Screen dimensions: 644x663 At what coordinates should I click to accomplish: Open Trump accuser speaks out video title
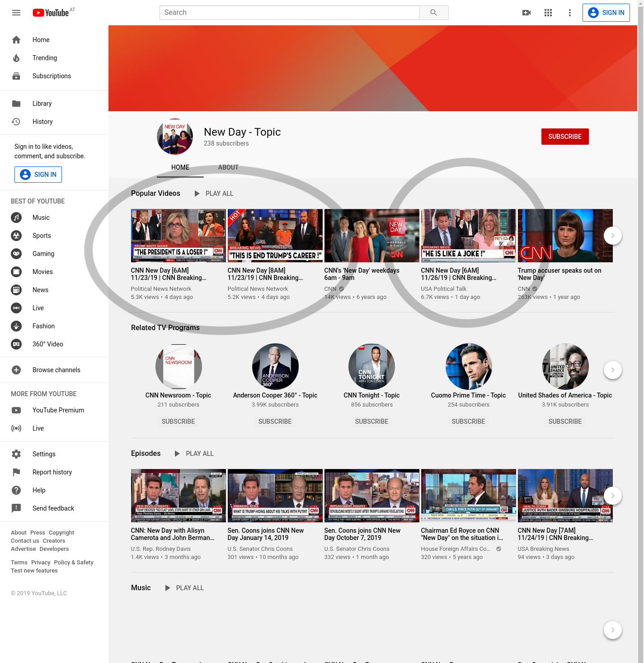(x=559, y=274)
